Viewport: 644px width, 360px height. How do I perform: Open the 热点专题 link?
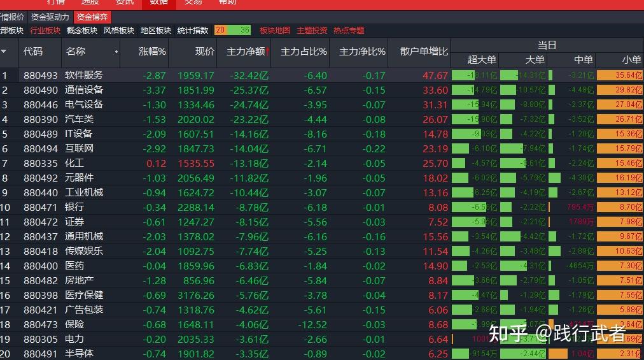[x=349, y=30]
